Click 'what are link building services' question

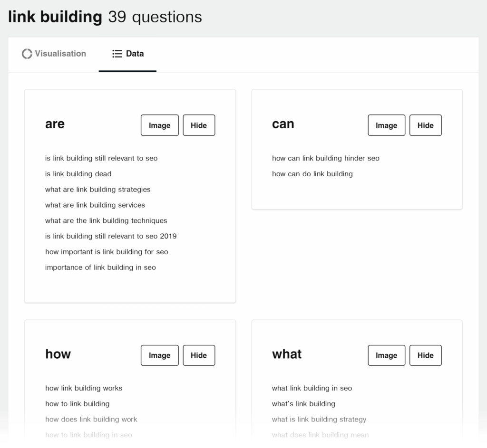coord(95,205)
